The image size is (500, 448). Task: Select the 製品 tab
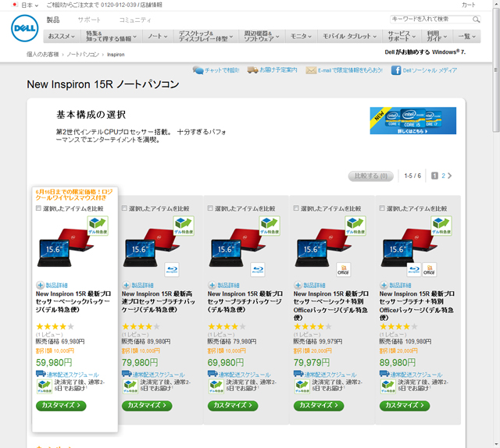coord(53,20)
